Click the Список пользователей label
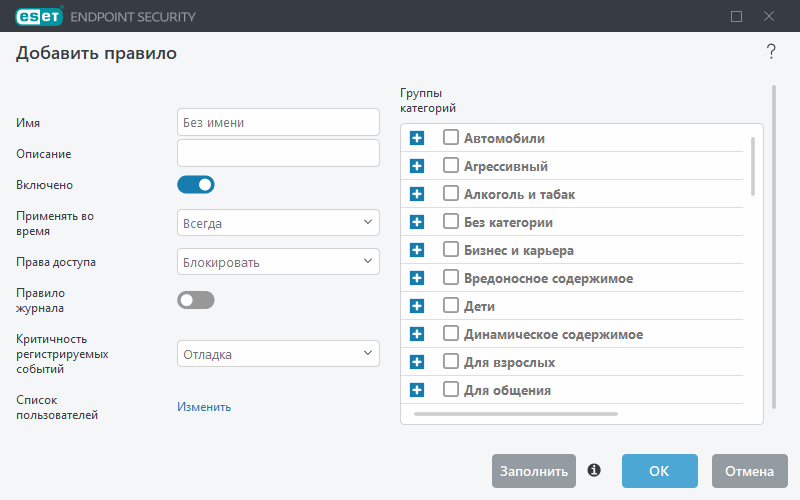The image size is (800, 500). (x=57, y=407)
